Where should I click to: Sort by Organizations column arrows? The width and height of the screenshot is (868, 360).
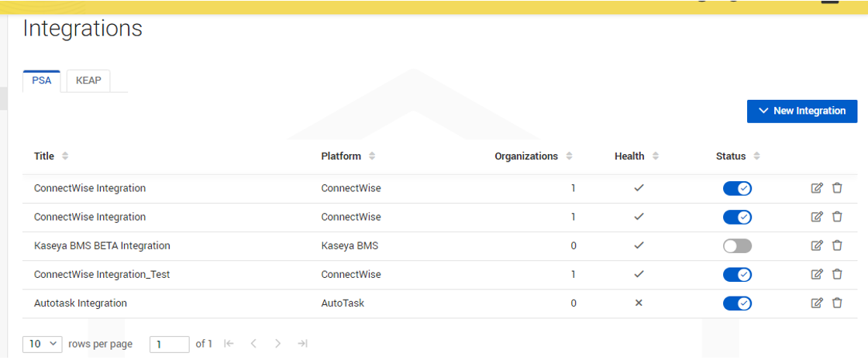click(x=570, y=156)
